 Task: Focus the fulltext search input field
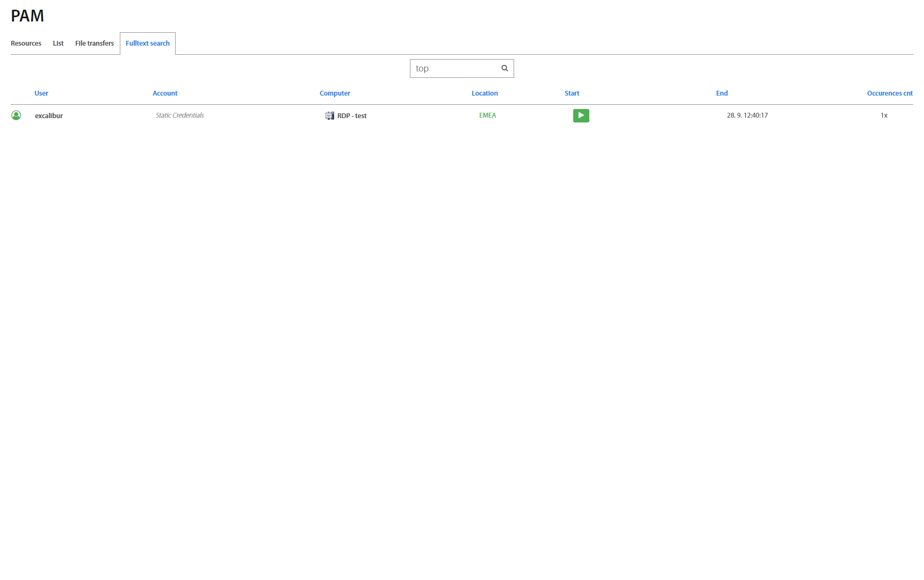(454, 68)
